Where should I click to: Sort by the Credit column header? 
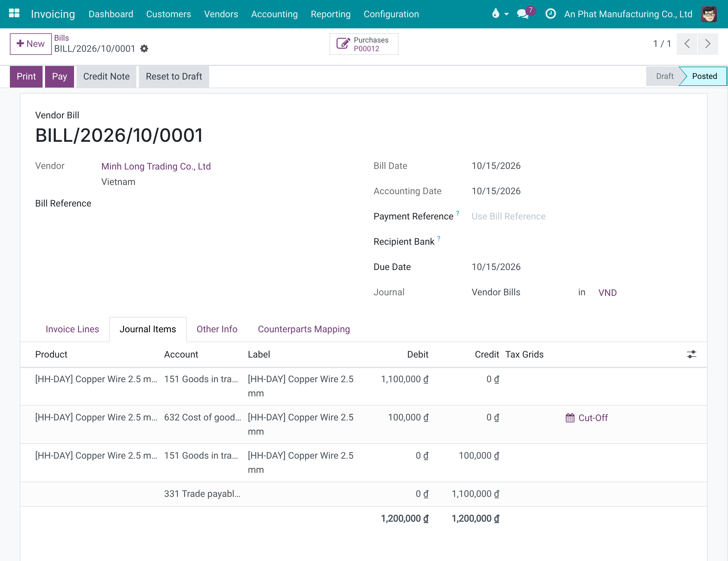click(x=487, y=354)
